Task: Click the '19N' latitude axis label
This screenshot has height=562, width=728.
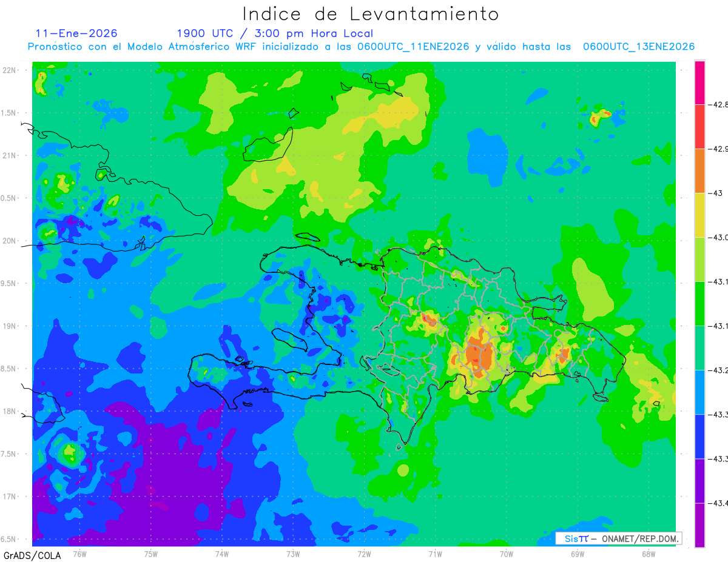Action: pyautogui.click(x=9, y=326)
